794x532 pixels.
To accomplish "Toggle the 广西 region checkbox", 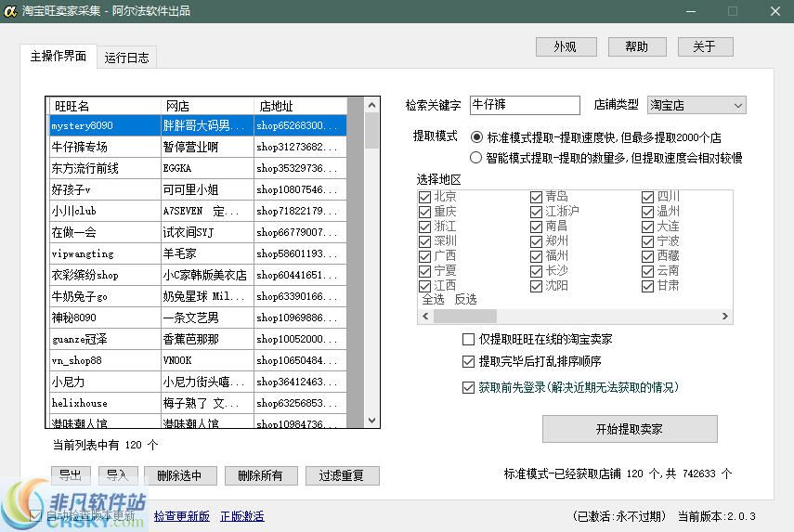I will pyautogui.click(x=424, y=256).
